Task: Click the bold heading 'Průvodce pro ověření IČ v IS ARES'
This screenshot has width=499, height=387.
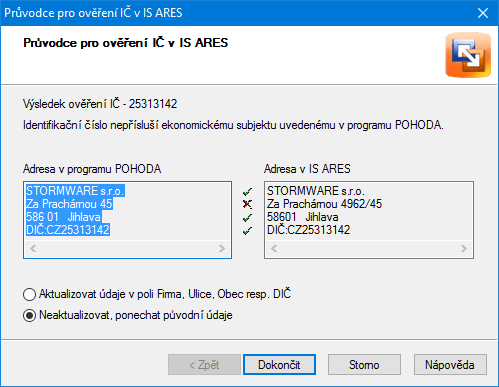Action: pos(126,43)
